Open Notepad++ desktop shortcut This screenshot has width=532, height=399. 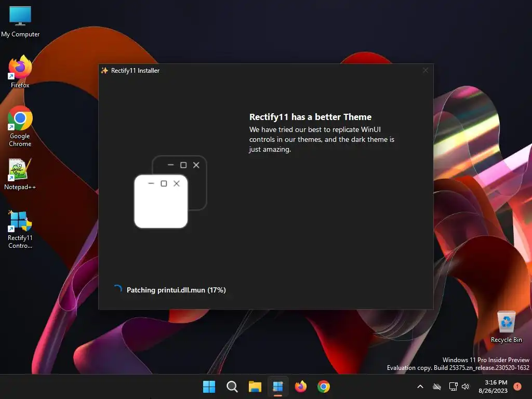point(20,174)
